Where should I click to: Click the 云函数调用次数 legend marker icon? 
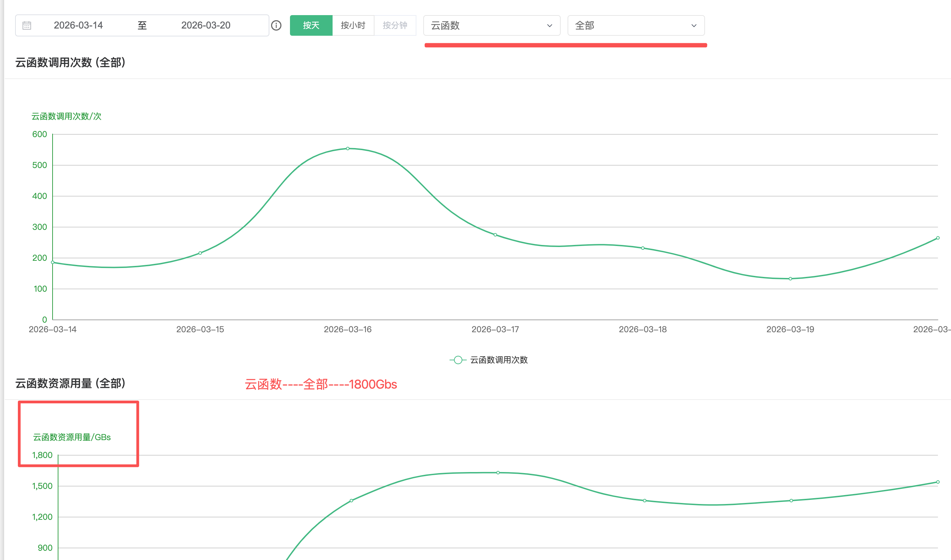click(x=458, y=360)
